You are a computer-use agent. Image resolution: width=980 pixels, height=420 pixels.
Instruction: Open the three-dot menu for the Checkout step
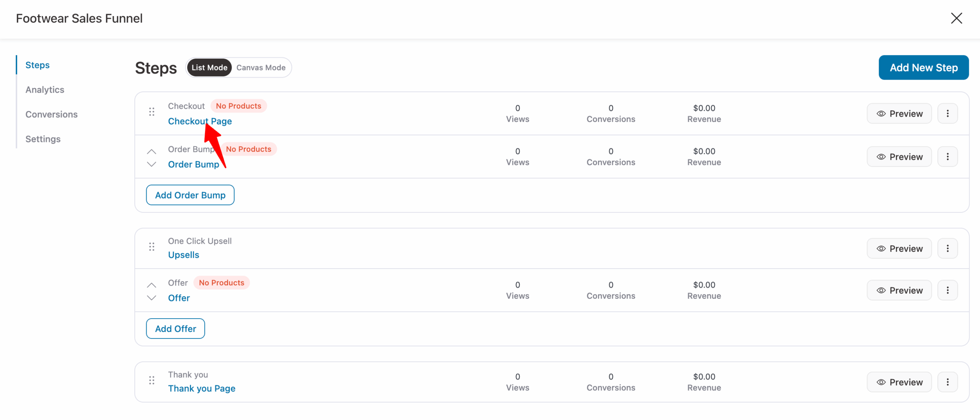tap(948, 113)
